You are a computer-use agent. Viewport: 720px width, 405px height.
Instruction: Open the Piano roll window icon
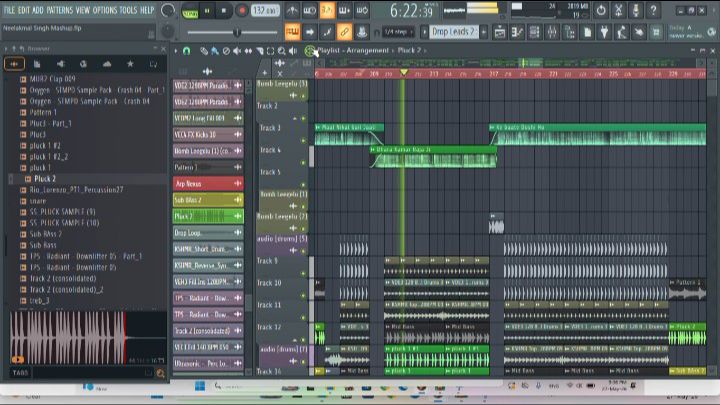517,32
